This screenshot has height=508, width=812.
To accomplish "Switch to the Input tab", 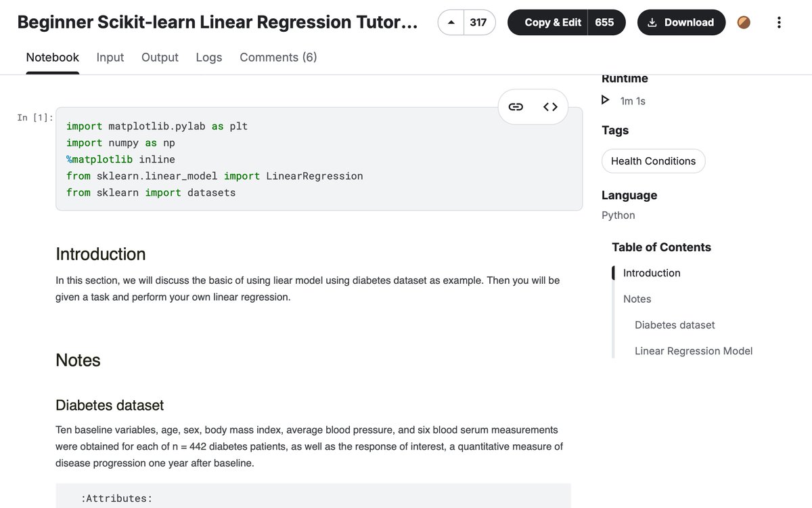I will tap(110, 58).
